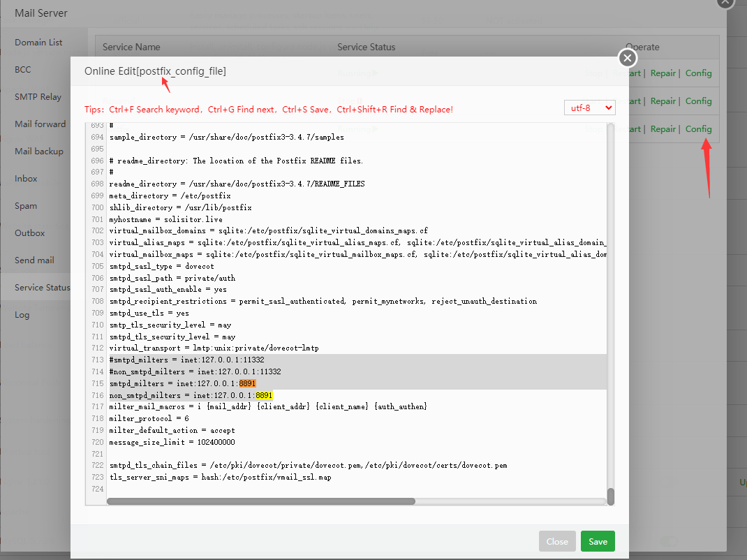Go to Mail forward section
Image resolution: width=747 pixels, height=560 pixels.
pos(40,124)
